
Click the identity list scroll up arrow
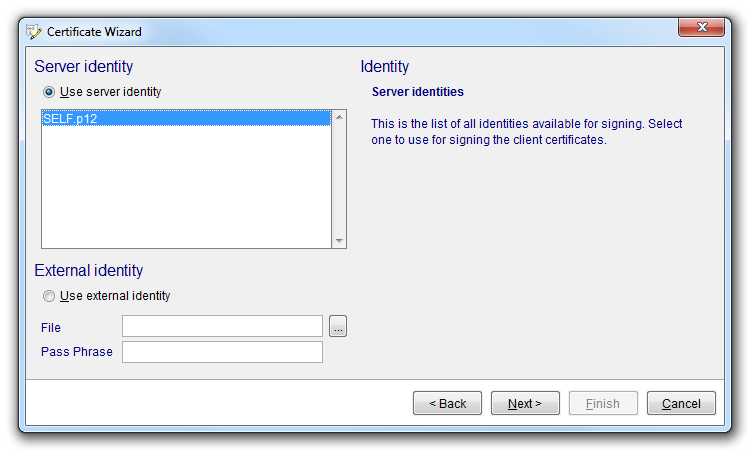click(x=339, y=117)
